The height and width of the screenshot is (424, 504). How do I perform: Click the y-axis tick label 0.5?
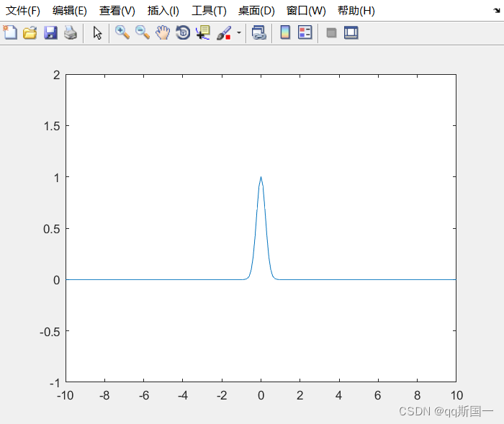pyautogui.click(x=52, y=229)
